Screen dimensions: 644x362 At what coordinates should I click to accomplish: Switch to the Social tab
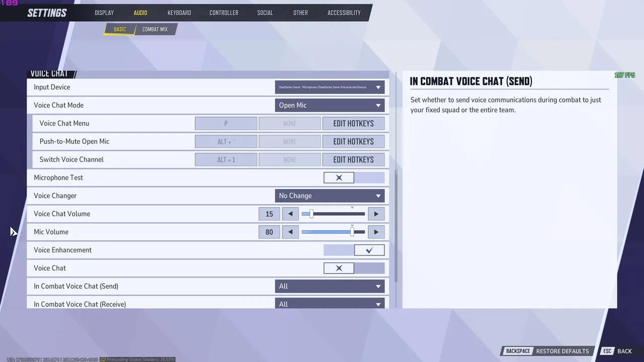point(265,13)
